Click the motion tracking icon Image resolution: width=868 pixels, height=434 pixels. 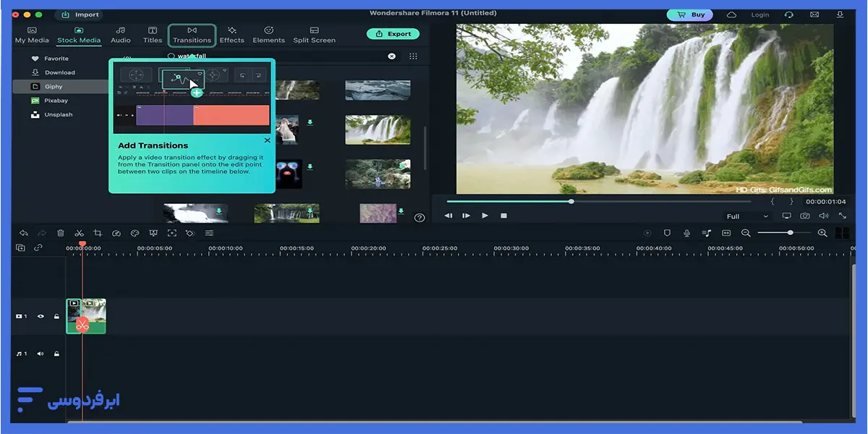[171, 233]
